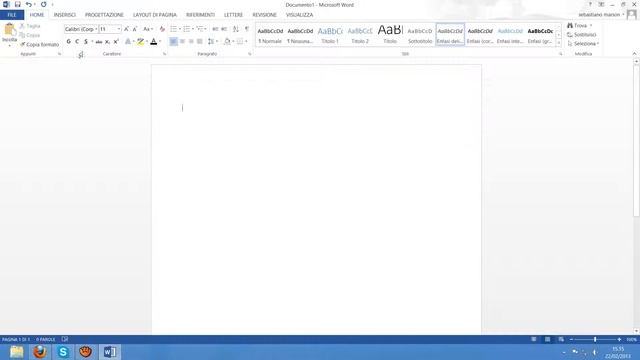Open font color dropdown arrow
Image resolution: width=640 pixels, height=360 pixels.
point(160,42)
